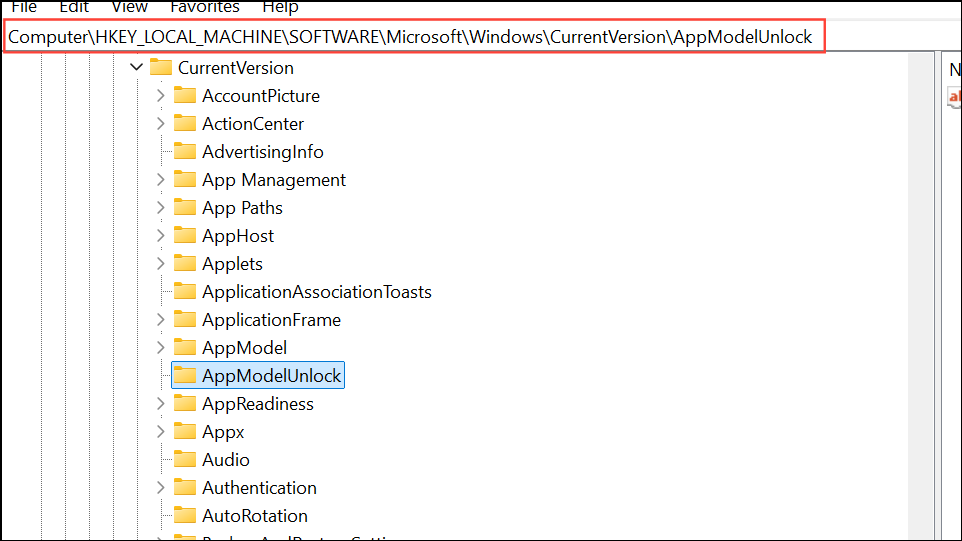The width and height of the screenshot is (962, 541).
Task: Collapse the CurrentVersion key
Action: (136, 67)
